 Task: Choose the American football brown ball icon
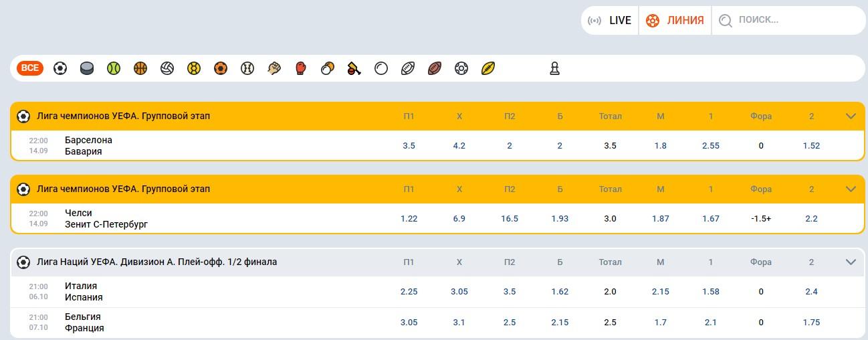435,68
